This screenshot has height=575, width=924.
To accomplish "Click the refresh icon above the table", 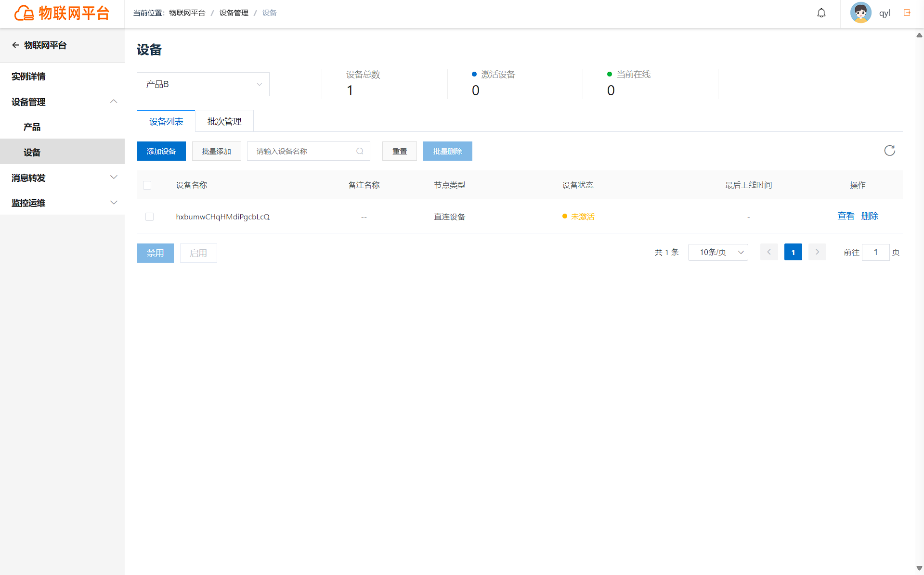I will 889,151.
